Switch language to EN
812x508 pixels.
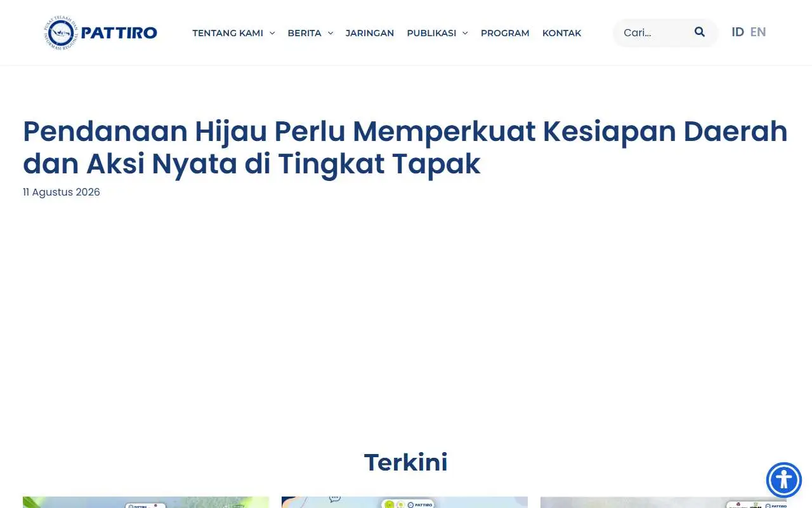point(758,32)
